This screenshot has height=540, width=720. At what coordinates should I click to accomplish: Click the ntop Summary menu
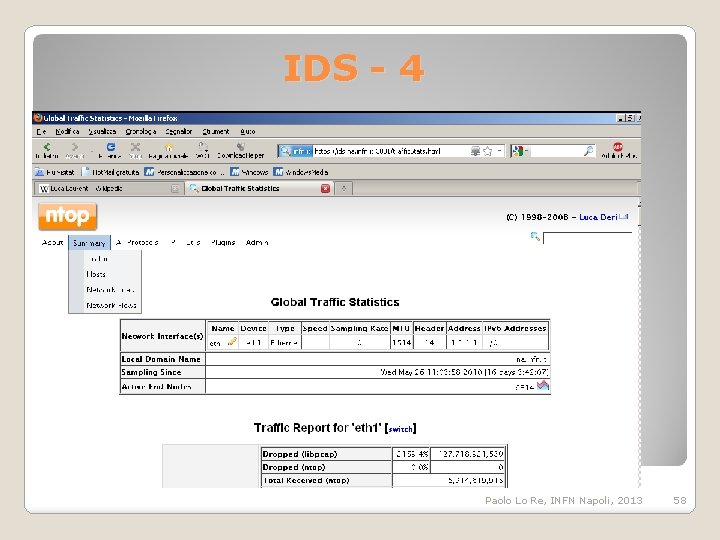[90, 243]
